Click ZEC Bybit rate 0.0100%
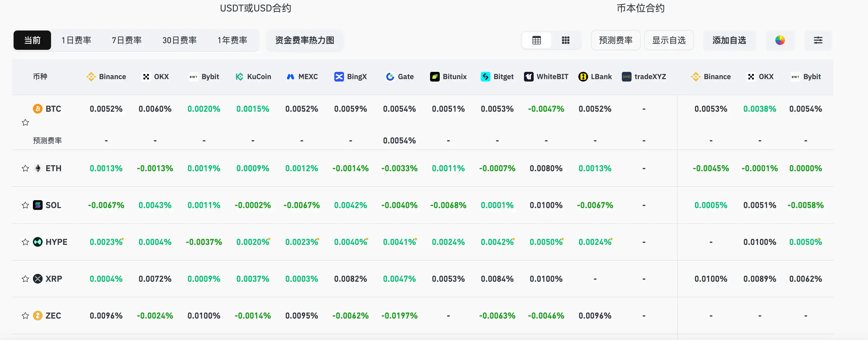Viewport: 868px width, 340px height. pos(204,316)
